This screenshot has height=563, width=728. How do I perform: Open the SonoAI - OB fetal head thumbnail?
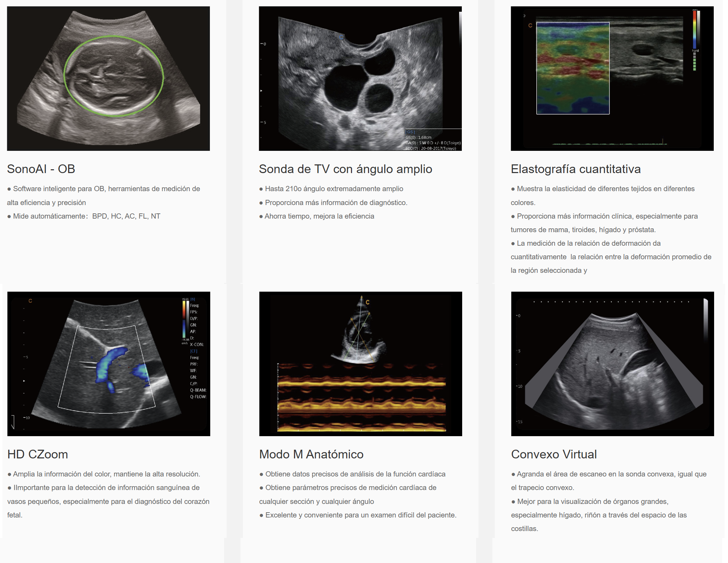(108, 78)
